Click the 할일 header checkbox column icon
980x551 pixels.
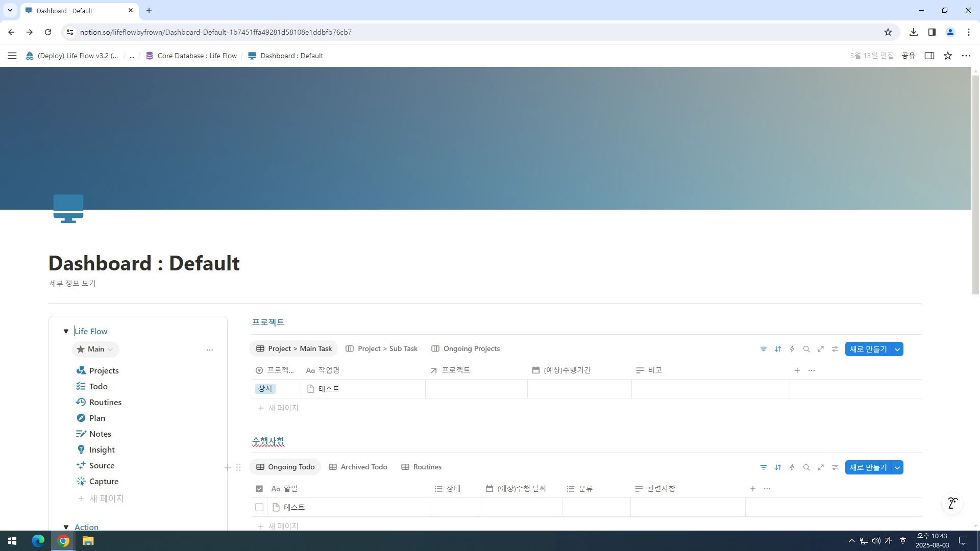coord(259,489)
